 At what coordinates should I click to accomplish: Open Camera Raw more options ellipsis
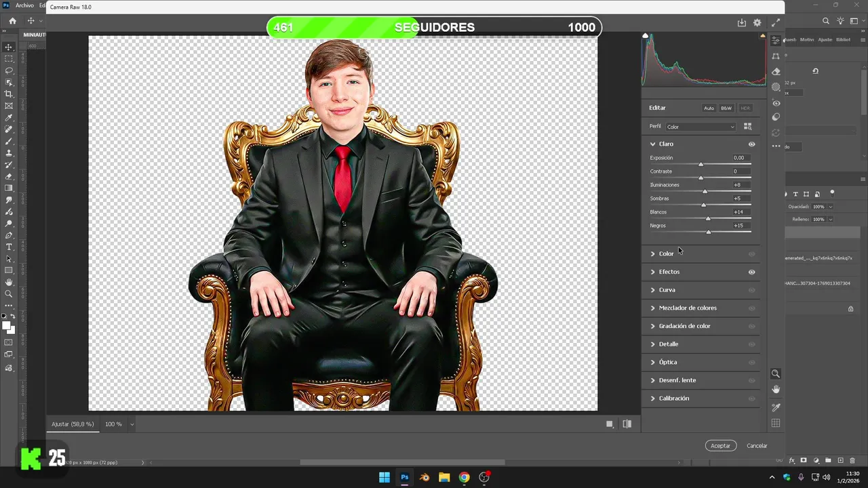pos(776,146)
